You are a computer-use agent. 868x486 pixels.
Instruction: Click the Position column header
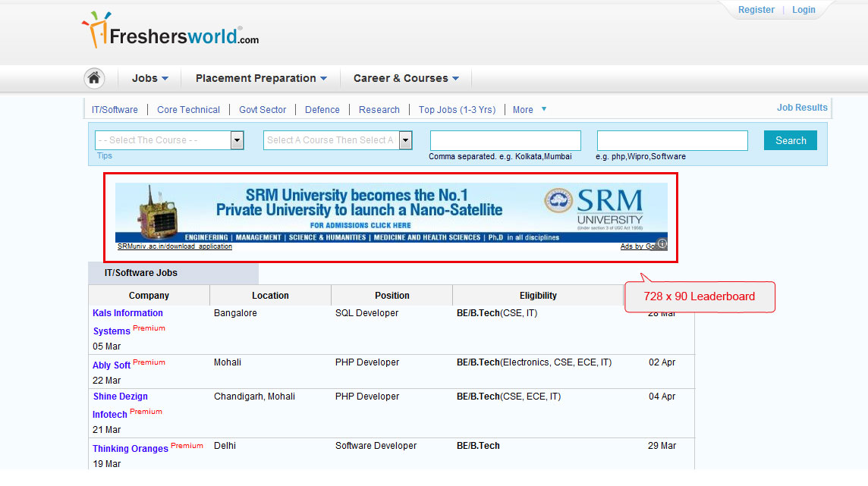392,296
